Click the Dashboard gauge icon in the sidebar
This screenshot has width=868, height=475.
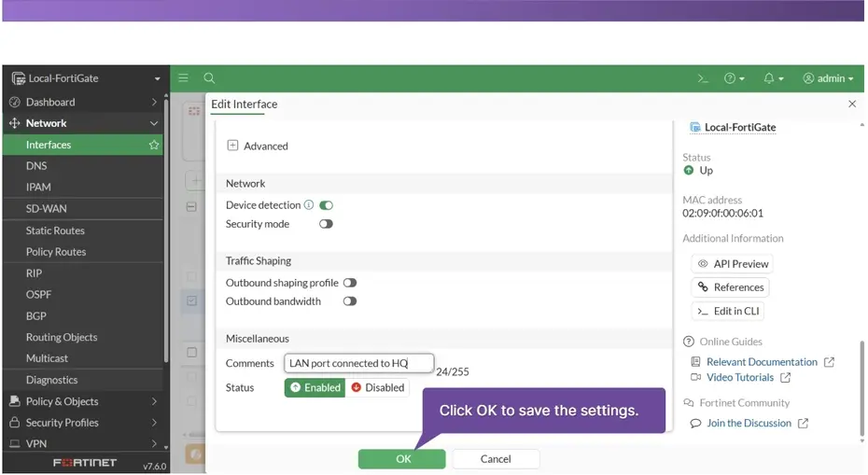pyautogui.click(x=15, y=102)
